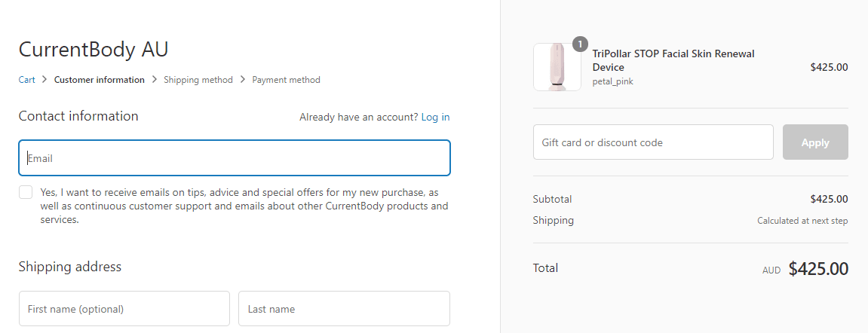Select the Customer information breadcrumb step
The width and height of the screenshot is (868, 333).
coord(100,80)
